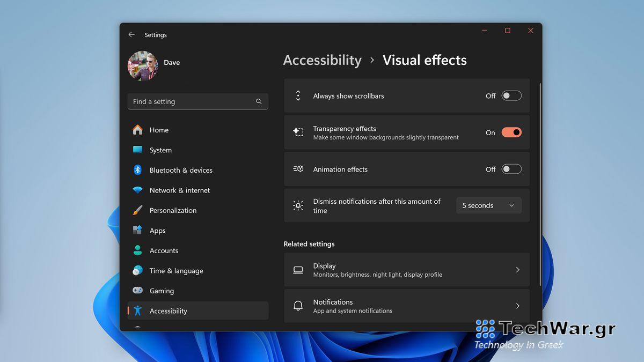Click the Home icon in the sidebar
This screenshot has height=362, width=644.
pos(138,130)
